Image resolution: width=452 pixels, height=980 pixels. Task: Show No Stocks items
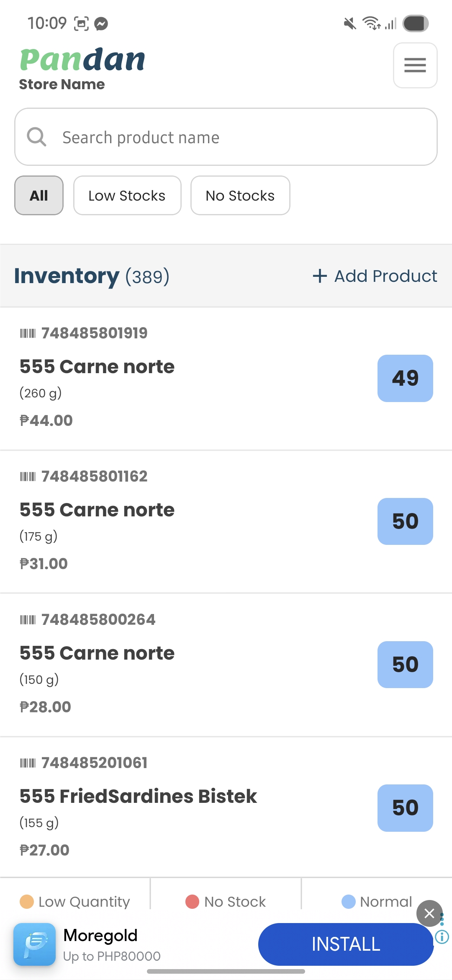pos(240,196)
